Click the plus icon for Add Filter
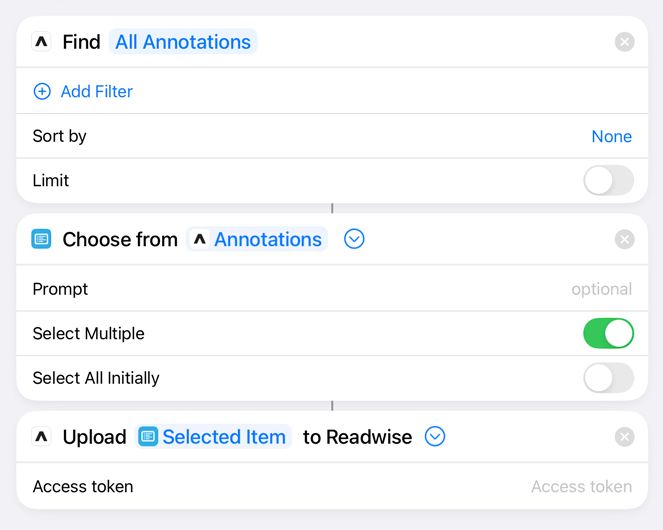663x530 pixels. 42,91
